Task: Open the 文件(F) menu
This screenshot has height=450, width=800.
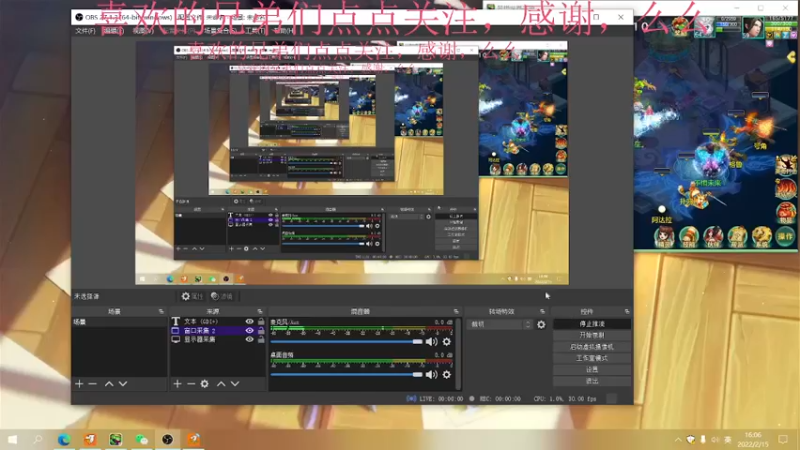Action: pos(85,31)
